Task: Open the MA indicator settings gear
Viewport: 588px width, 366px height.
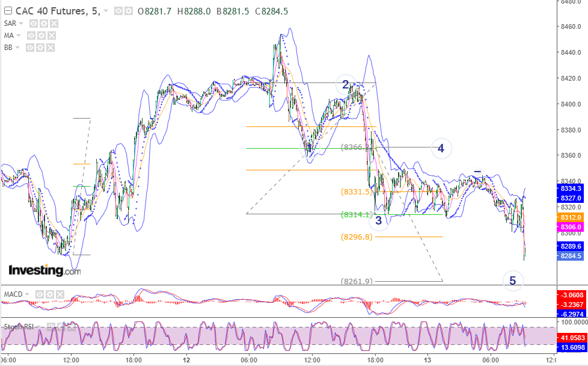Action: coord(41,36)
